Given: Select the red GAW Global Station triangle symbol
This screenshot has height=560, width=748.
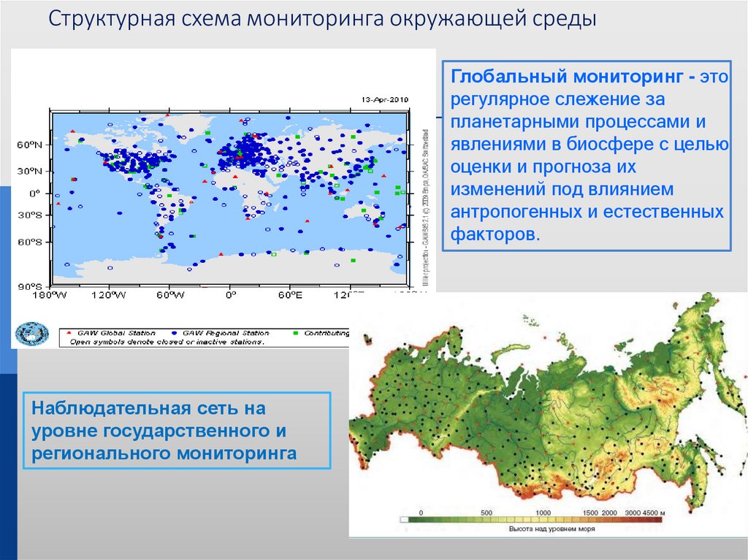Looking at the screenshot, I should pyautogui.click(x=69, y=331).
